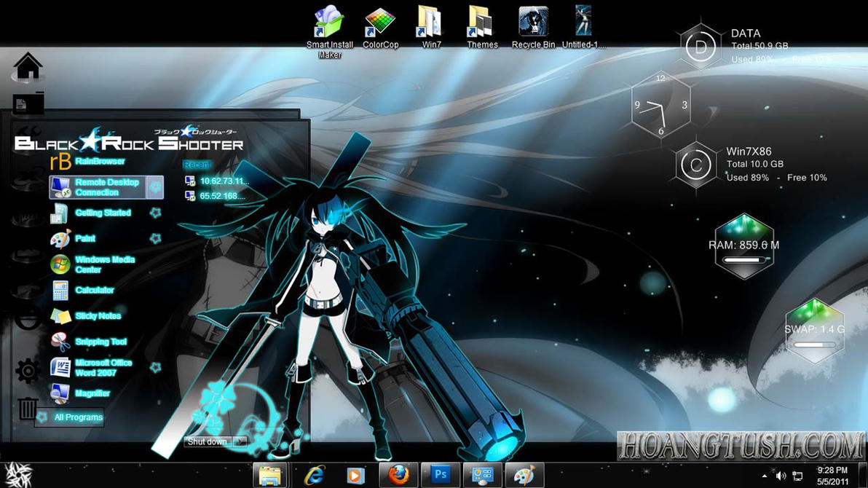Image resolution: width=868 pixels, height=488 pixels.
Task: Open recent connection 65.52.168....
Action: point(215,195)
